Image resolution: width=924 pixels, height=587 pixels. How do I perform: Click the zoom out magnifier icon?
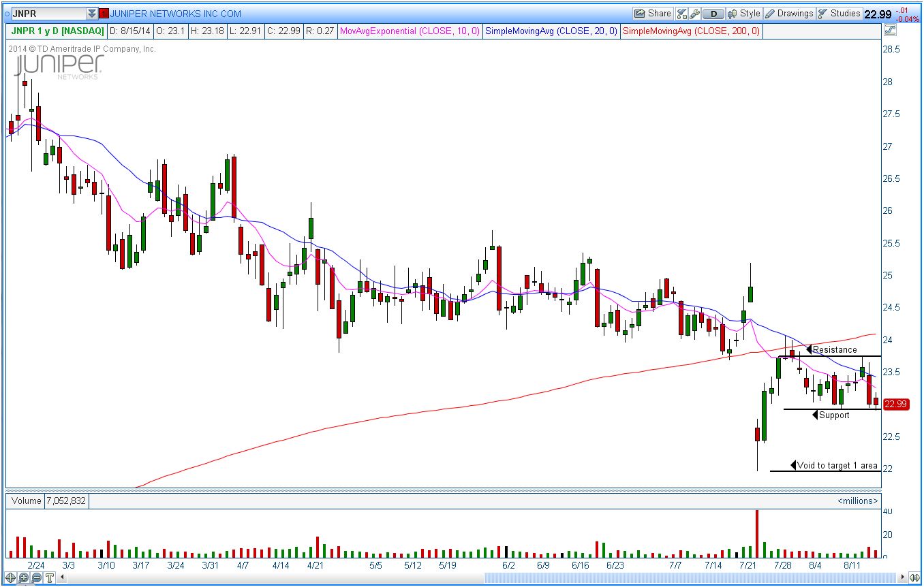point(37,577)
